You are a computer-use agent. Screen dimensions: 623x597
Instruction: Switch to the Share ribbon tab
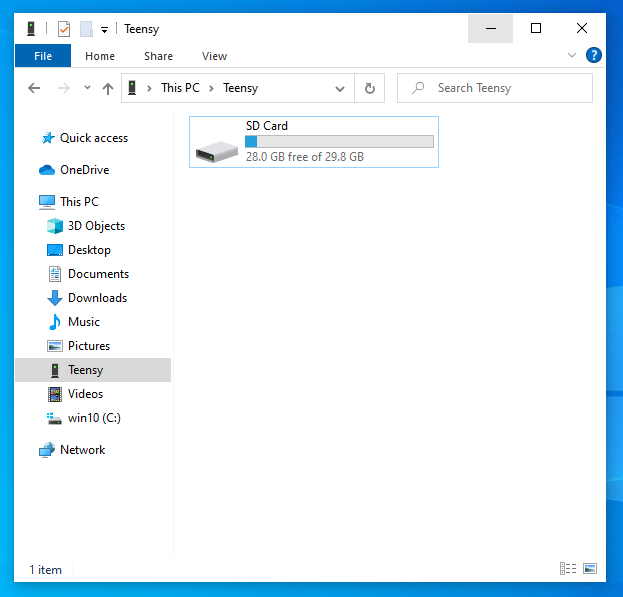coord(158,56)
